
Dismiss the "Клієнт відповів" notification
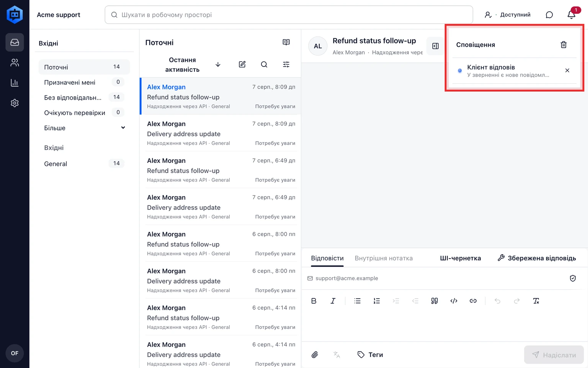[x=567, y=71]
